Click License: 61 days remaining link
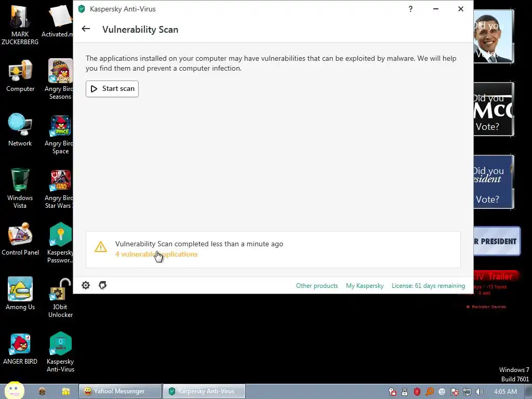 [x=428, y=286]
